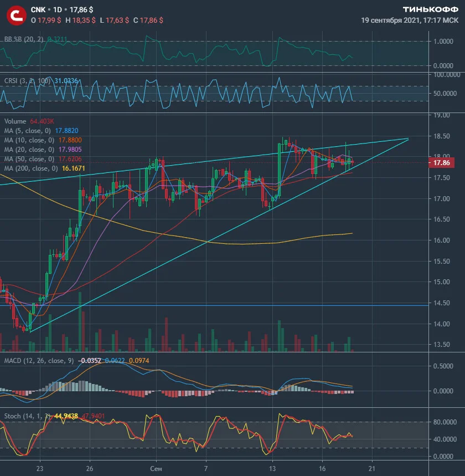Select the MA (10, close, 0) legend entry
465x476 pixels.
tap(29, 140)
